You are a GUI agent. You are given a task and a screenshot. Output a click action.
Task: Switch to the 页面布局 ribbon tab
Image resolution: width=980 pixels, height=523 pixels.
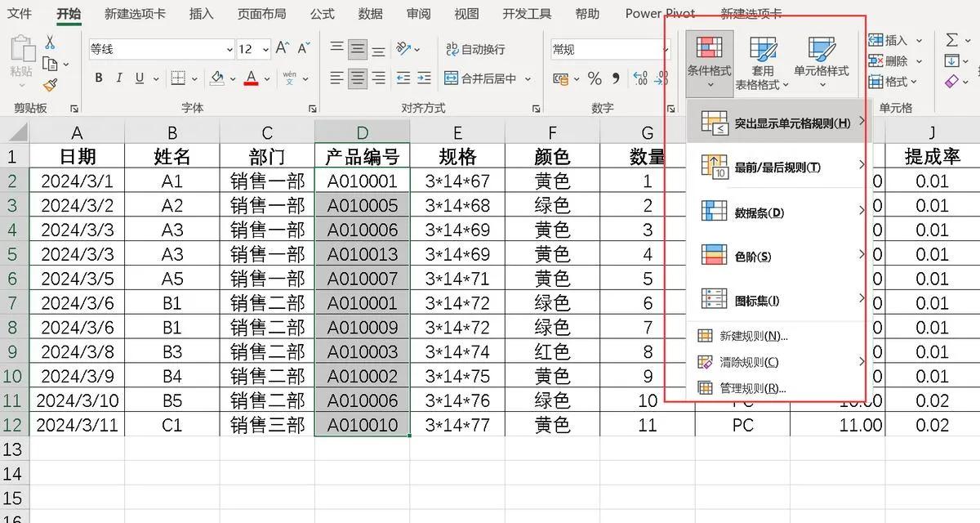pos(261,14)
